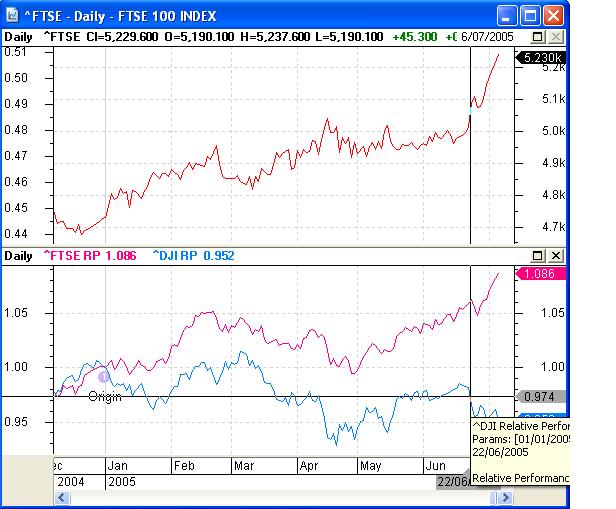Click the purple Origin marker circle
Image resolution: width=616 pixels, height=509 pixels.
click(103, 375)
